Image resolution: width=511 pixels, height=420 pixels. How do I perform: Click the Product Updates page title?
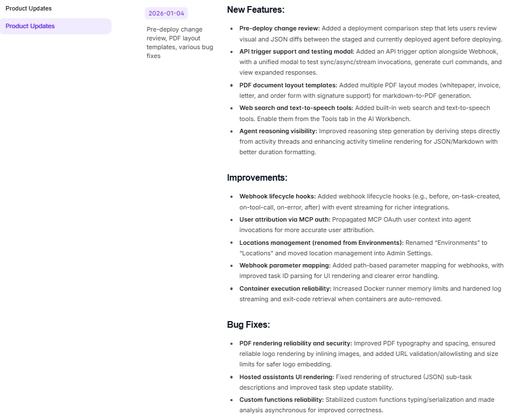pyautogui.click(x=27, y=8)
